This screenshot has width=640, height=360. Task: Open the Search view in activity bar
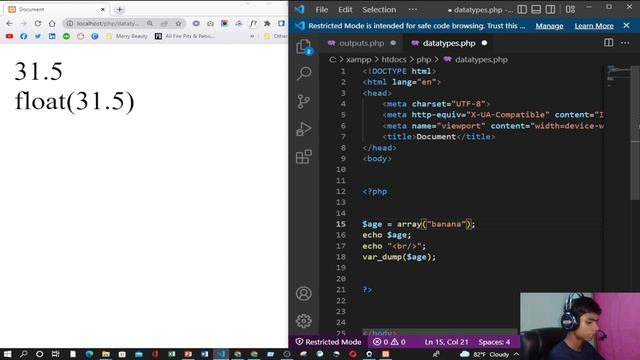(x=304, y=73)
